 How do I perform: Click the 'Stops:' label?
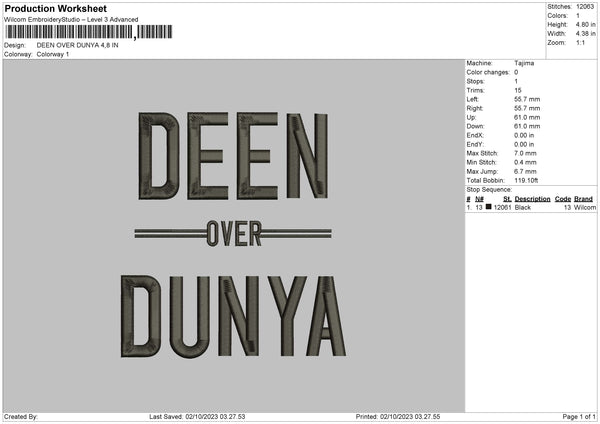(475, 82)
